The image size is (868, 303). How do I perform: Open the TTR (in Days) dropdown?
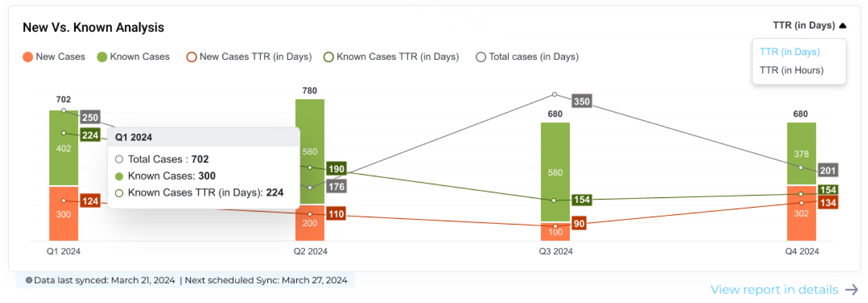coord(805,25)
